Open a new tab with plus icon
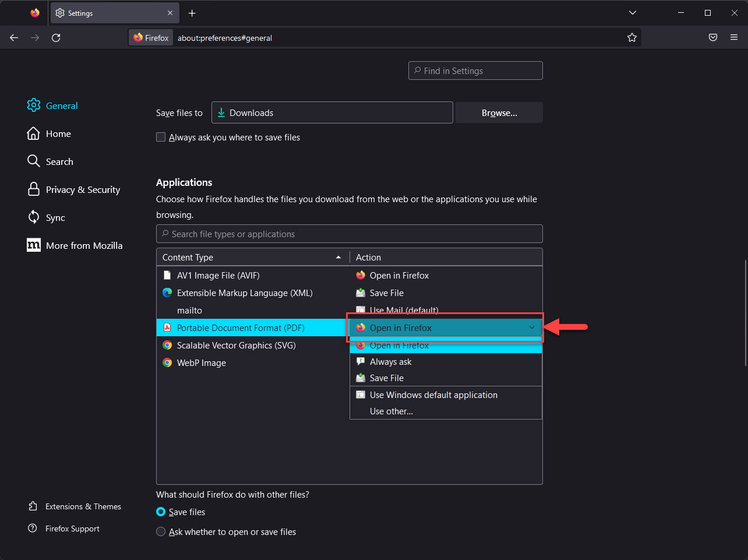This screenshot has height=560, width=748. [x=192, y=13]
